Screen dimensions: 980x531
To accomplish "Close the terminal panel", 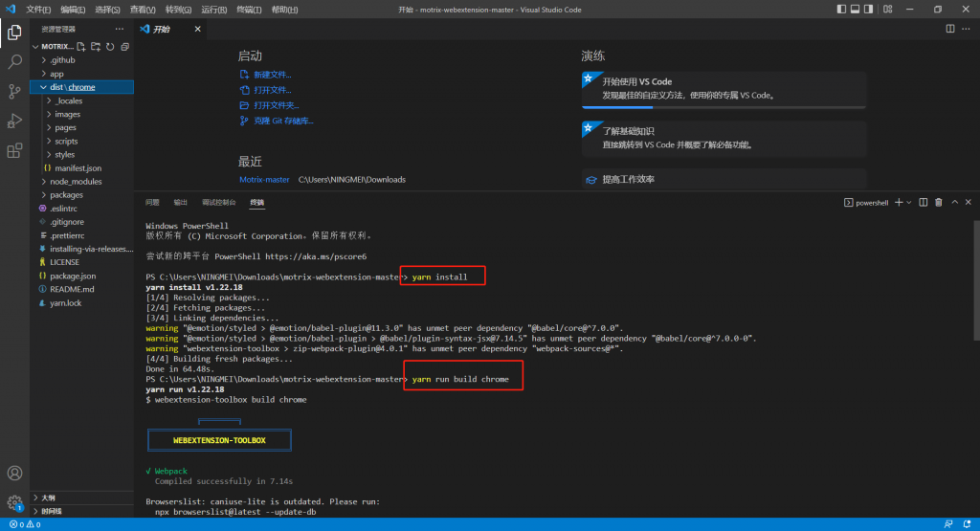I will click(969, 203).
